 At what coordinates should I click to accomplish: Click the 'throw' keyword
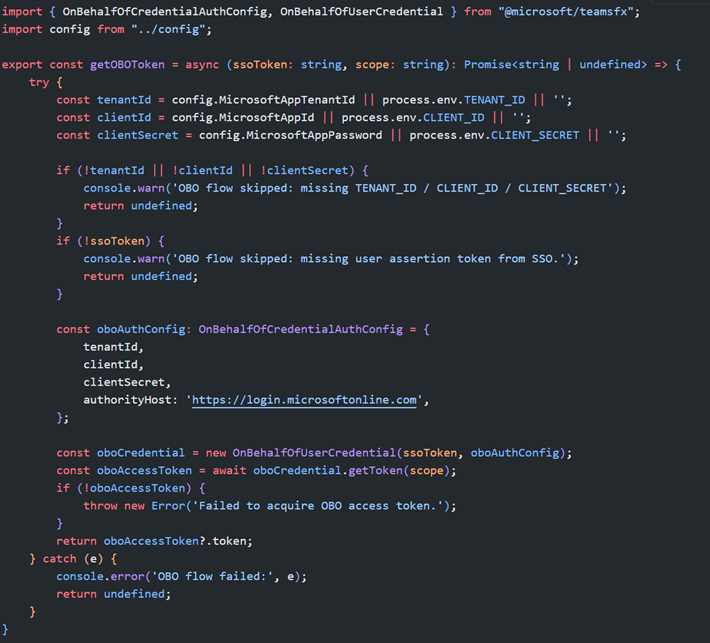(x=103, y=505)
